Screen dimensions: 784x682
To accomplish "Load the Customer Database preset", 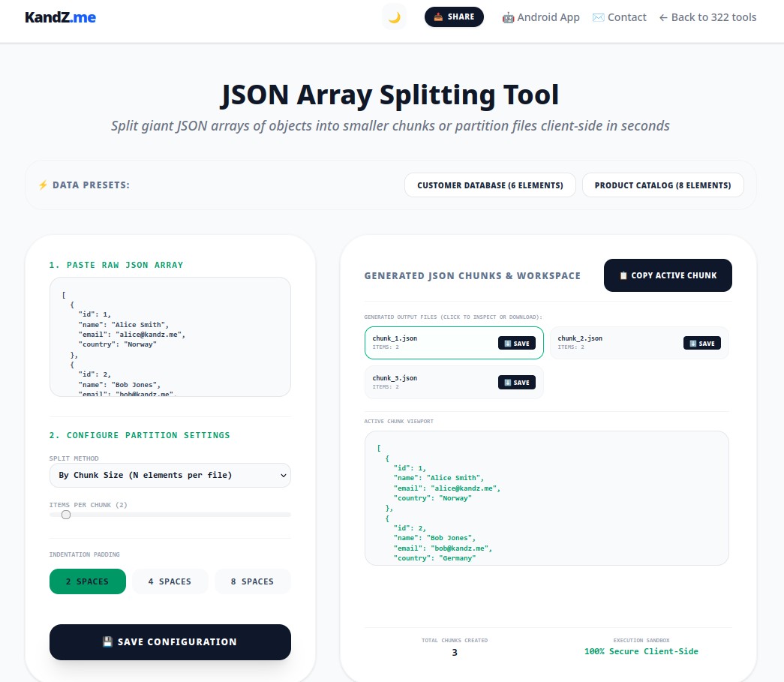I will (490, 185).
